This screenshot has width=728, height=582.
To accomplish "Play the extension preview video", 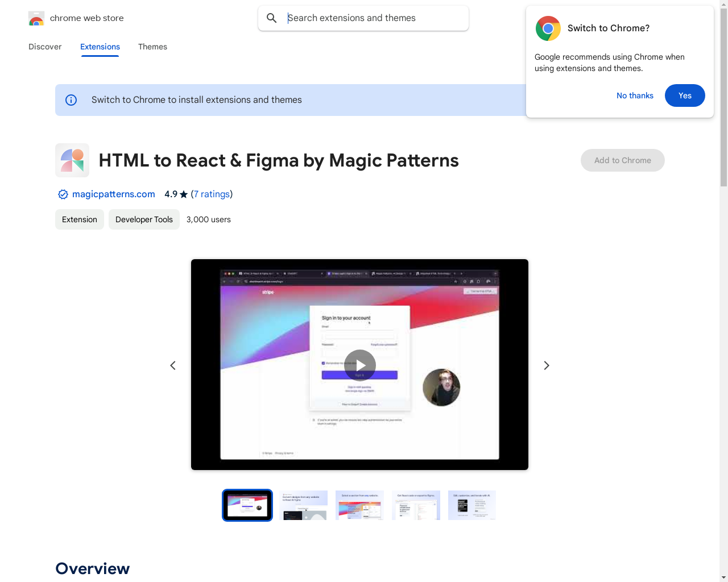I will pyautogui.click(x=360, y=365).
